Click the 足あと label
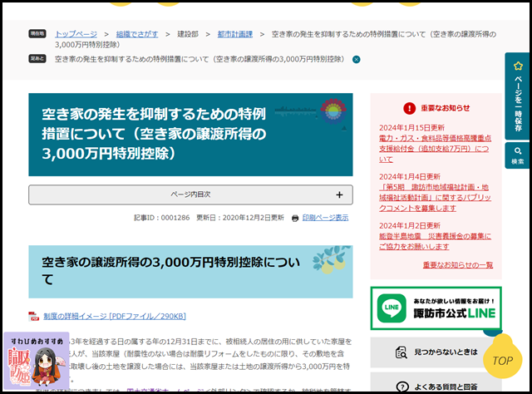 (x=37, y=59)
